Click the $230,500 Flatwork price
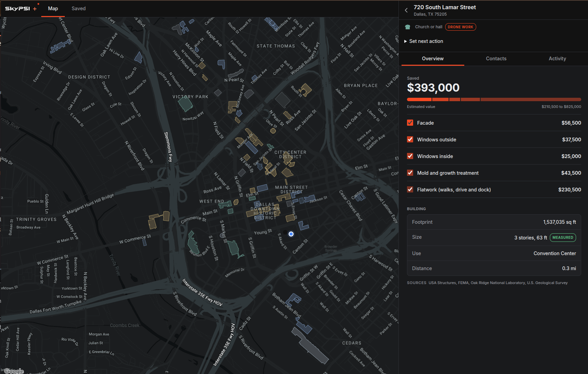This screenshot has width=588, height=374. coord(570,189)
